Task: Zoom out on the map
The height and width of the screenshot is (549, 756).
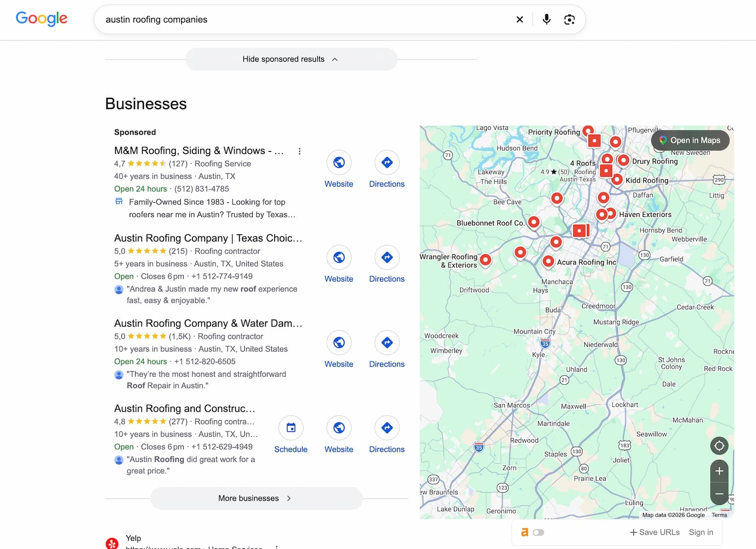Action: [719, 494]
